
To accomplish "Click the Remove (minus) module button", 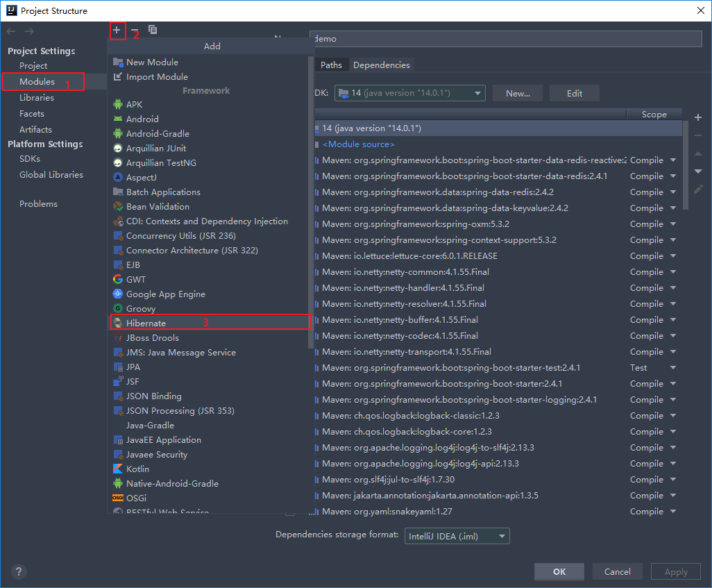I will click(x=135, y=31).
